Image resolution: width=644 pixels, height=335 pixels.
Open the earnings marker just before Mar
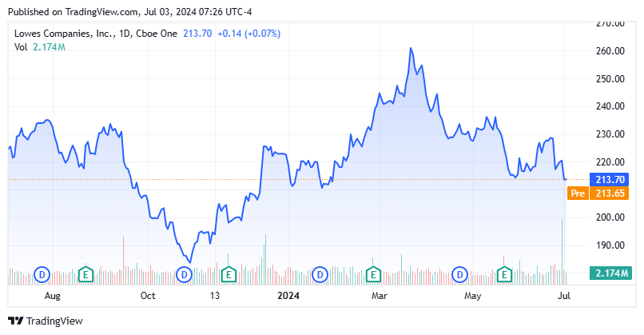pos(372,274)
